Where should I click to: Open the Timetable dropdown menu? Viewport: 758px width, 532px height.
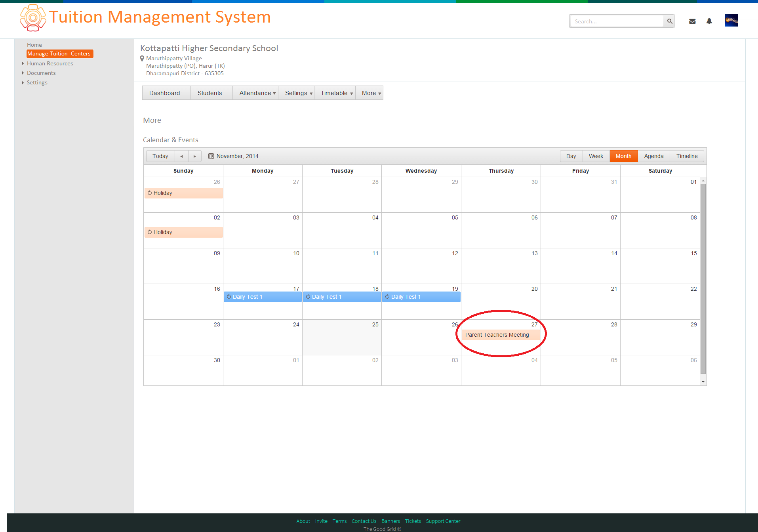(335, 93)
